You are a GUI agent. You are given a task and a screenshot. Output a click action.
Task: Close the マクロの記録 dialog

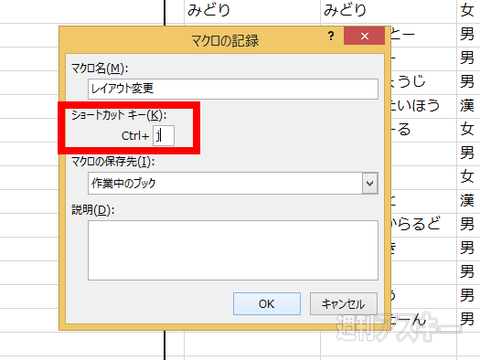(364, 36)
